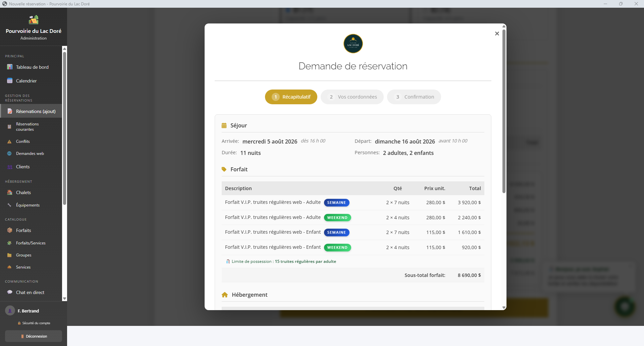Click total 1 610,00 $
644x346 pixels.
tap(469, 232)
